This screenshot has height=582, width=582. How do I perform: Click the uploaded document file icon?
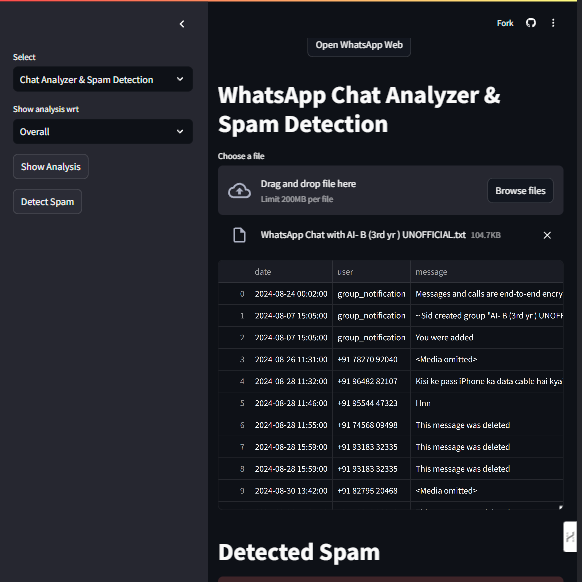tap(239, 235)
